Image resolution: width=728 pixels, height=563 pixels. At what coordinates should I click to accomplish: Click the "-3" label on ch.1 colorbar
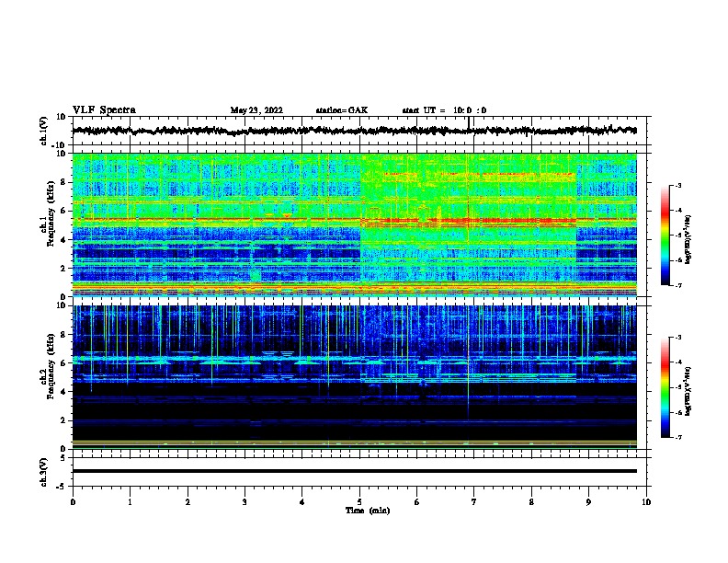pos(677,185)
